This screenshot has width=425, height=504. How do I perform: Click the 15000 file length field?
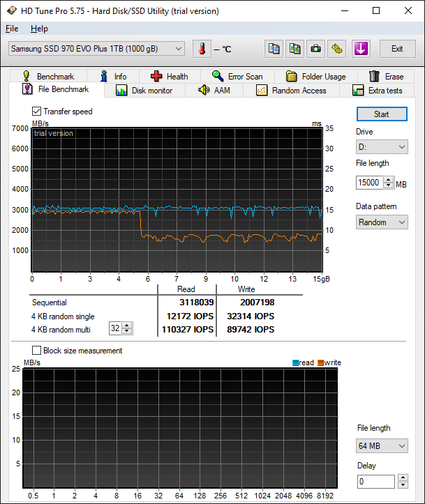pyautogui.click(x=370, y=183)
